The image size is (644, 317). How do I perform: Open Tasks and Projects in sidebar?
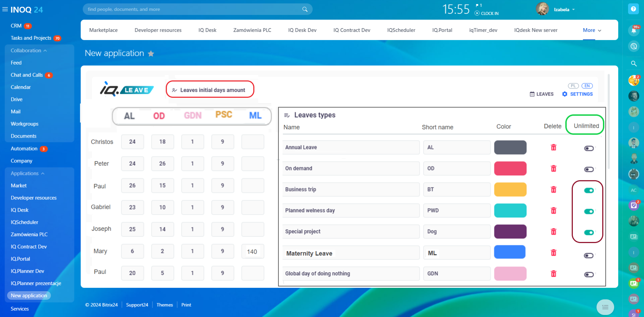click(31, 38)
